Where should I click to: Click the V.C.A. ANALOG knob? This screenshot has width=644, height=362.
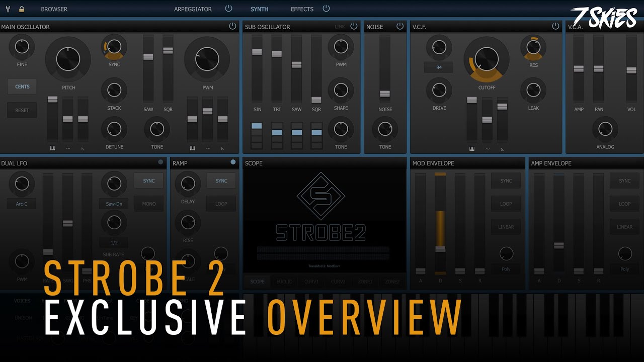(x=605, y=130)
